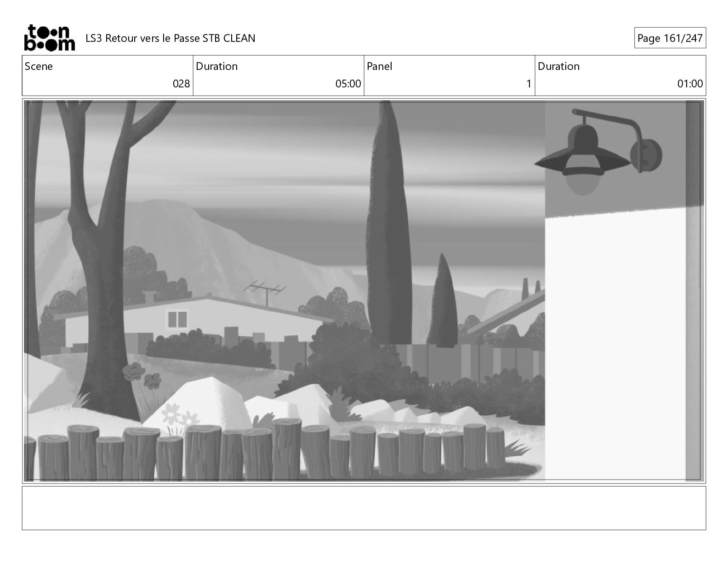Click the tall cypress tree
The image size is (728, 563).
coord(387,223)
